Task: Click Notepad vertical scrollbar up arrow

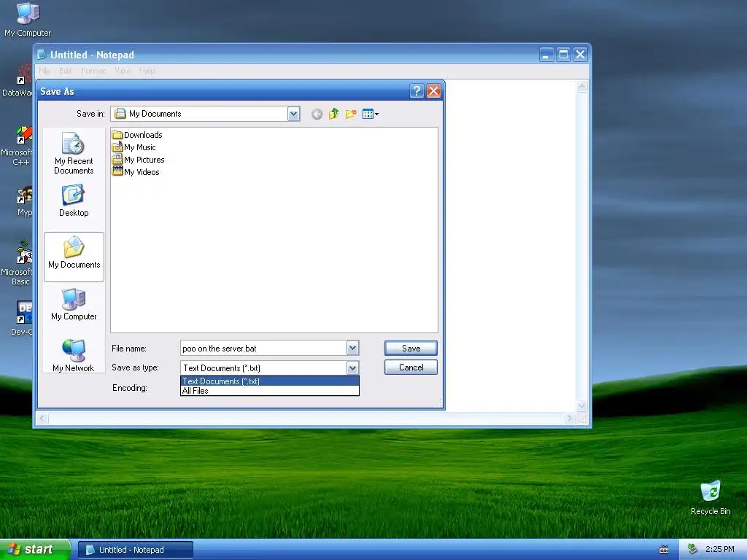Action: click(x=581, y=86)
